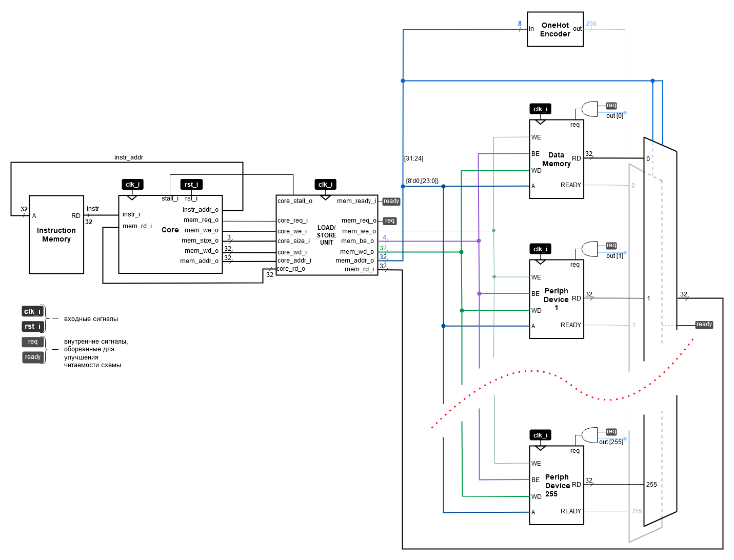Click the RD port of Instruction Memory

click(76, 216)
